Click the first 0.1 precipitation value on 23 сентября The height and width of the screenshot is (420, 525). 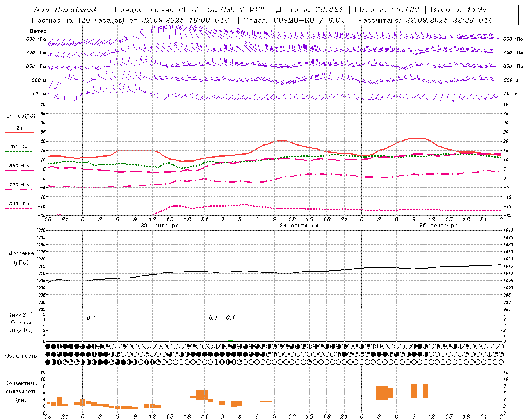pos(91,317)
